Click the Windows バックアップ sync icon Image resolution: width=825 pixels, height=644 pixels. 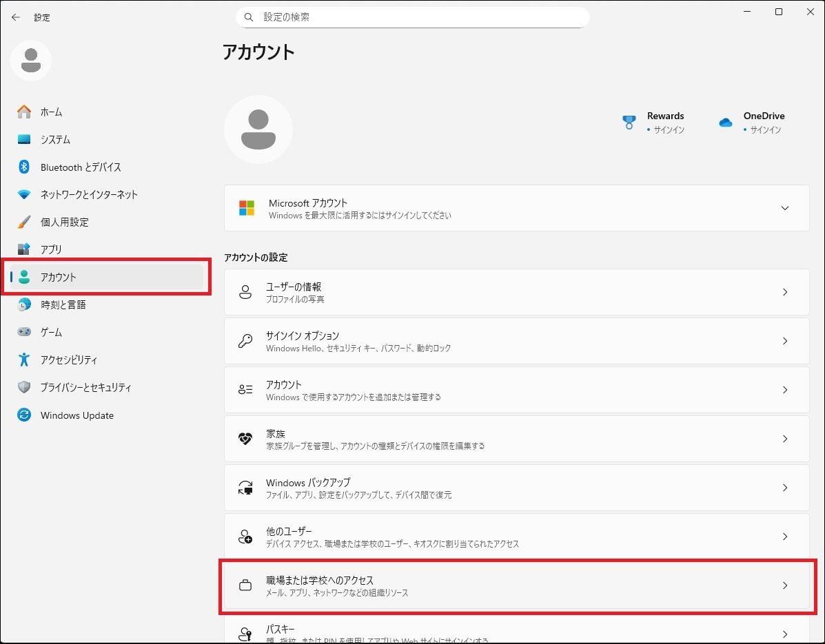(x=245, y=488)
